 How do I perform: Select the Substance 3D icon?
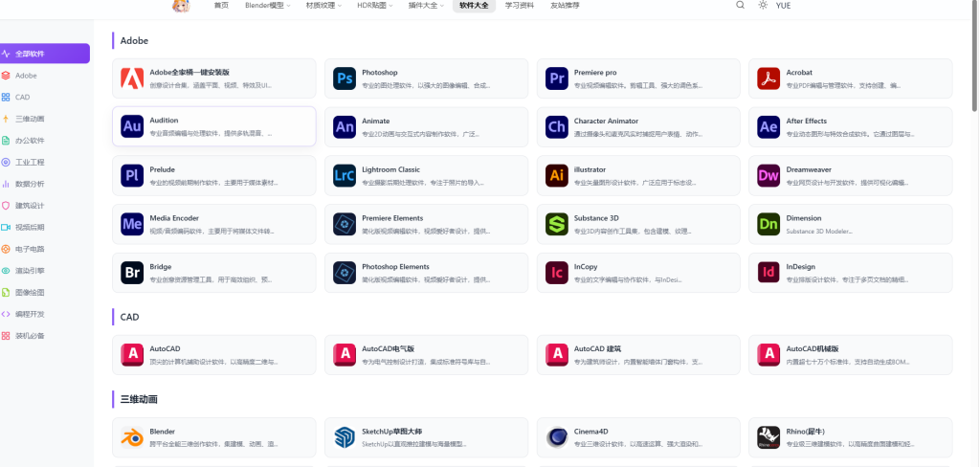point(556,224)
